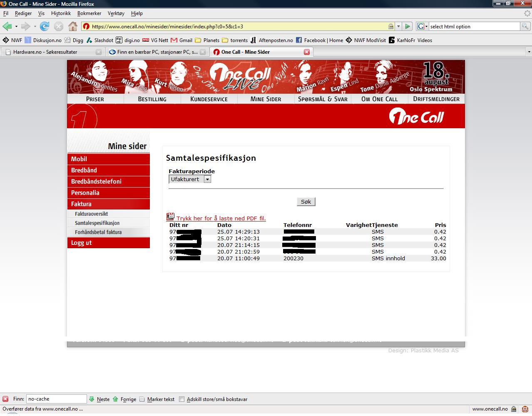Open the Aftenposten.no bookmark
The image size is (532, 416).
point(271,40)
